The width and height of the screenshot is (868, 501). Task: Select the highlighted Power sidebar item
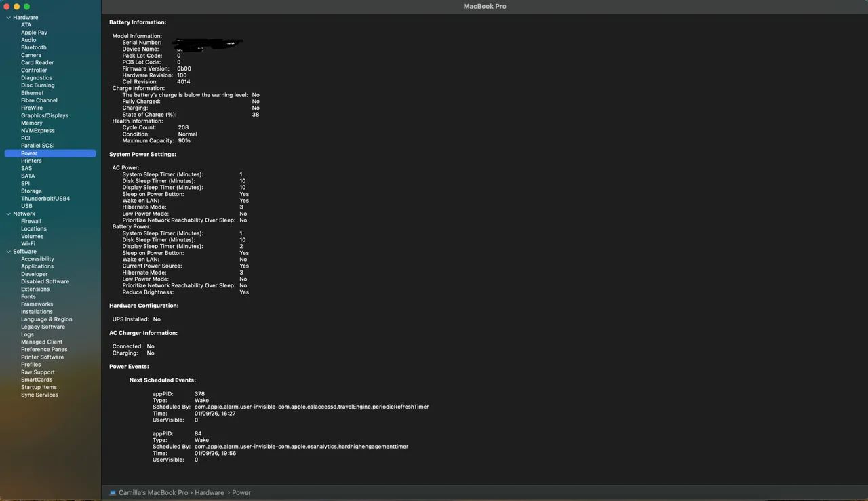[50, 153]
